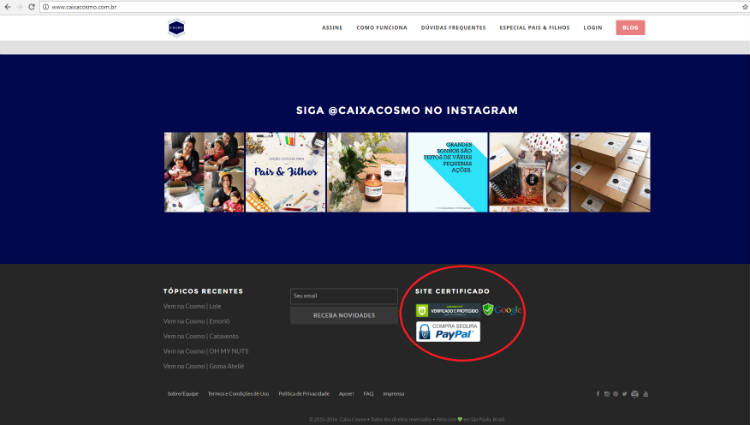750x425 pixels.
Task: Reload the page with the refresh icon
Action: coord(31,7)
